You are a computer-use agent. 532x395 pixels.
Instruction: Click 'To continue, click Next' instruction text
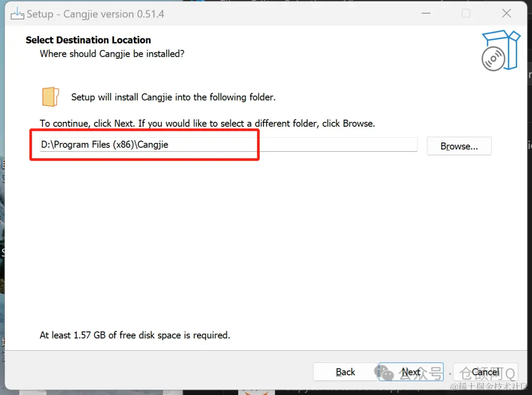tap(207, 123)
